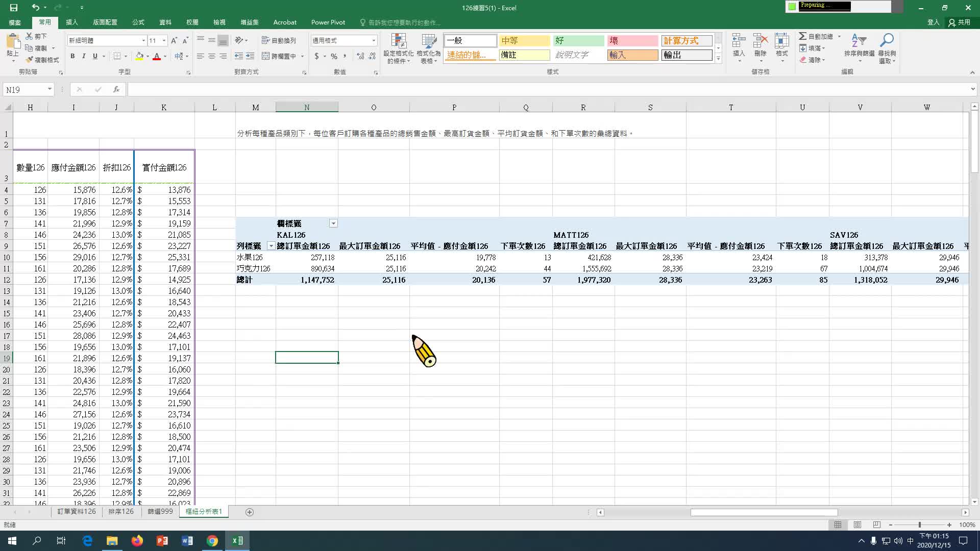The height and width of the screenshot is (551, 980).
Task: Toggle center text alignment
Action: 212,56
